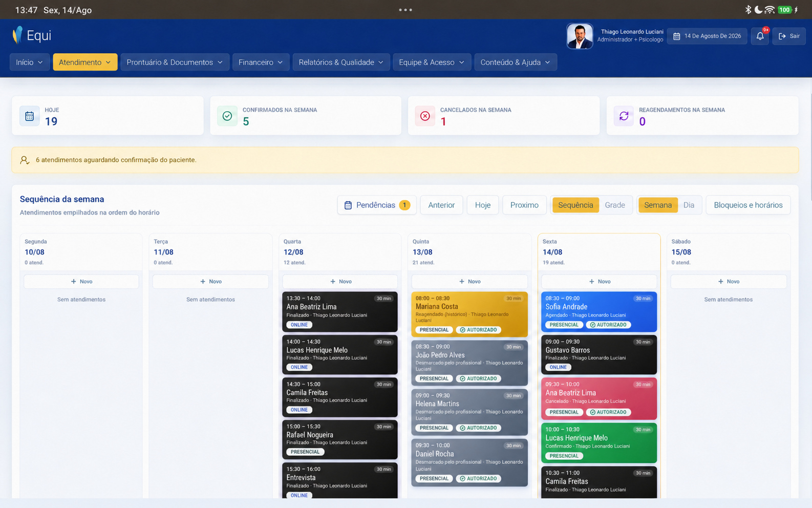Expand the Início menu
The height and width of the screenshot is (508, 812).
[29, 62]
